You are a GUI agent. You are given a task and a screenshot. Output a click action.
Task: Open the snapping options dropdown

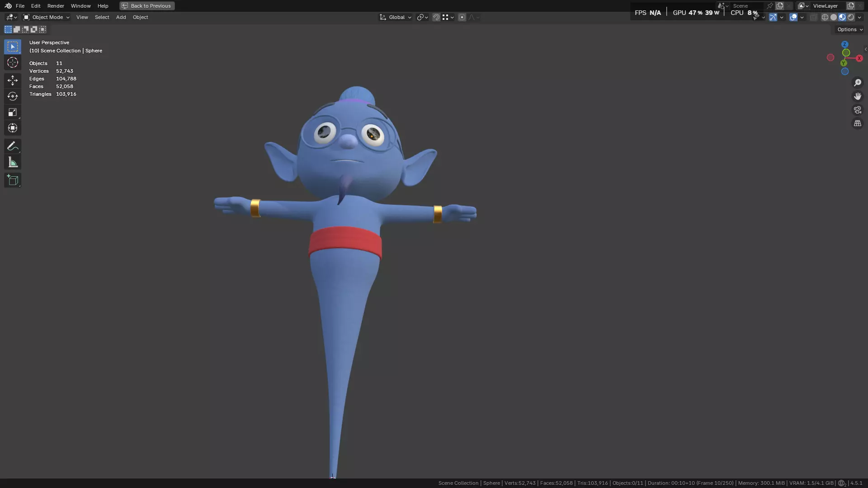[x=448, y=17]
